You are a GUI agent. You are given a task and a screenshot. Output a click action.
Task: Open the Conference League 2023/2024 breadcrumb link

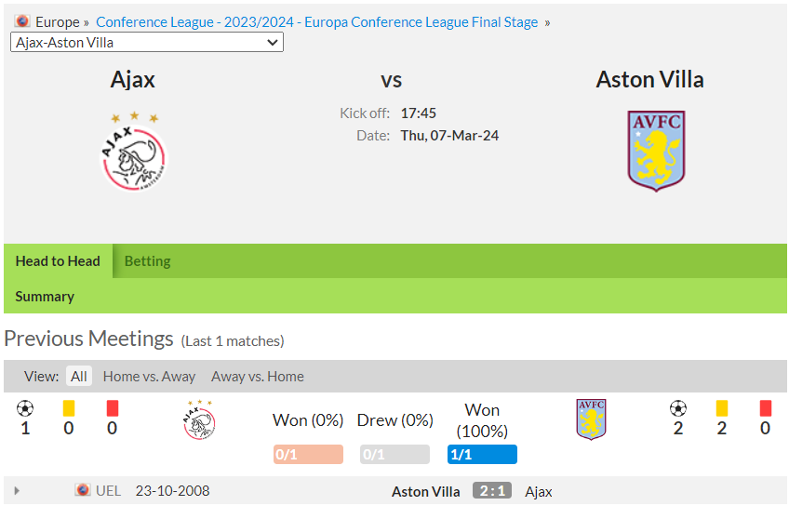pos(317,22)
